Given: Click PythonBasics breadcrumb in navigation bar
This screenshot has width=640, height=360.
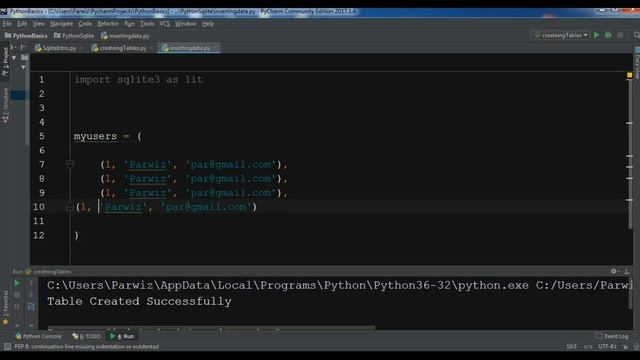Looking at the screenshot, I should (x=26, y=36).
